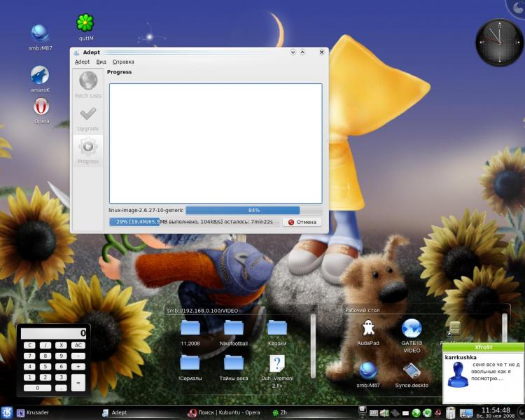Open the Тайны века folder
This screenshot has width=525, height=420.
(234, 363)
